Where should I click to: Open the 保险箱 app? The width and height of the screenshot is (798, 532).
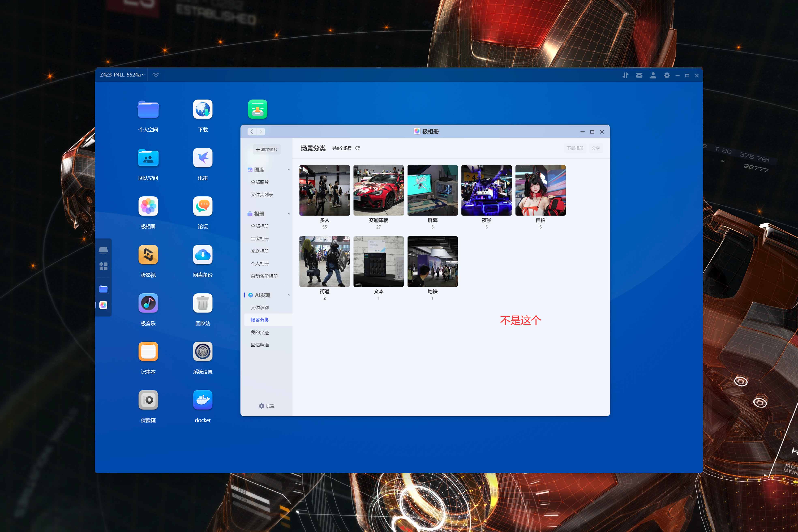coord(148,400)
